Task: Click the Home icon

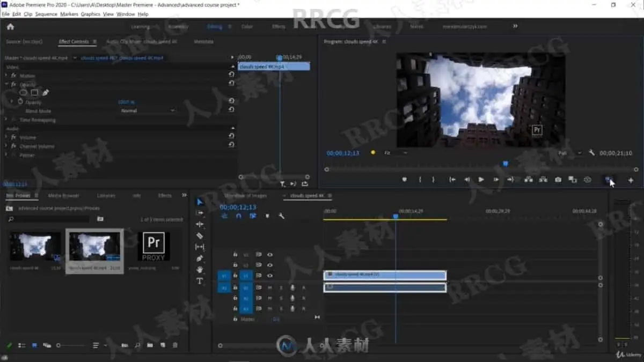Action: click(x=10, y=26)
